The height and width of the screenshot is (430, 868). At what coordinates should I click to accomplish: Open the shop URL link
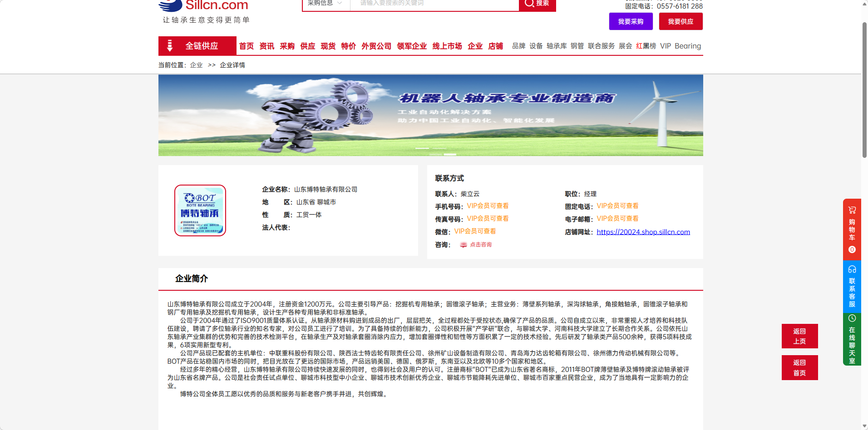(x=643, y=232)
